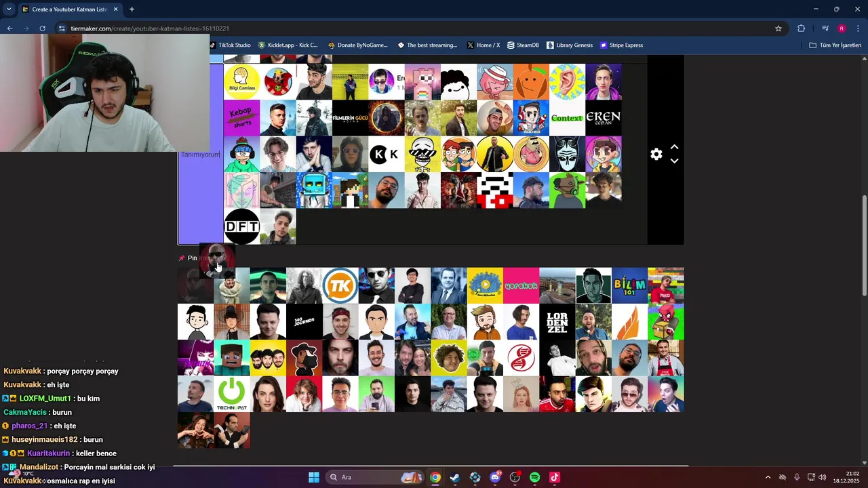Select the DFT channel logo
Screen dimensions: 868x488
click(x=241, y=226)
